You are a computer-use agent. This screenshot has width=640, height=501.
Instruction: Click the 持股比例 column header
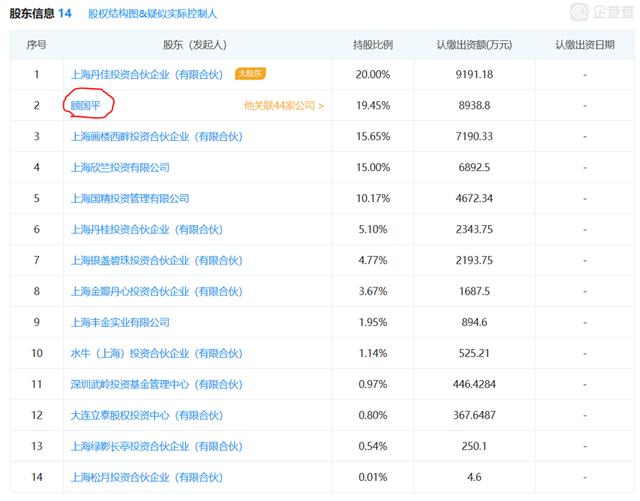tap(373, 45)
